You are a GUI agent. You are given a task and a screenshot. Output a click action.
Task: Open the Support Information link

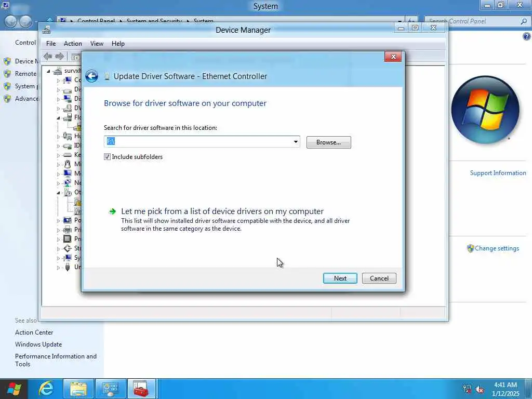(498, 173)
